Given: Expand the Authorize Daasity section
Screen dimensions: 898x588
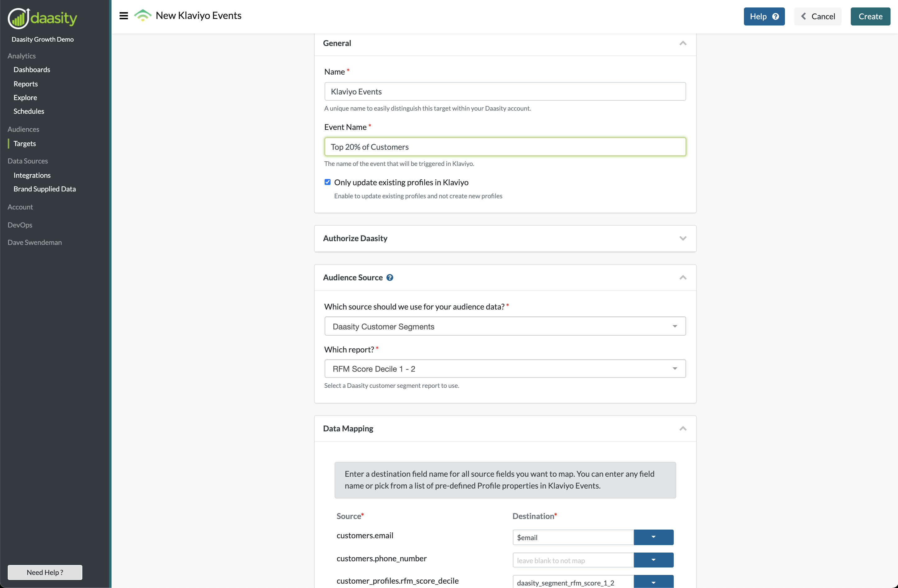Looking at the screenshot, I should (x=682, y=238).
